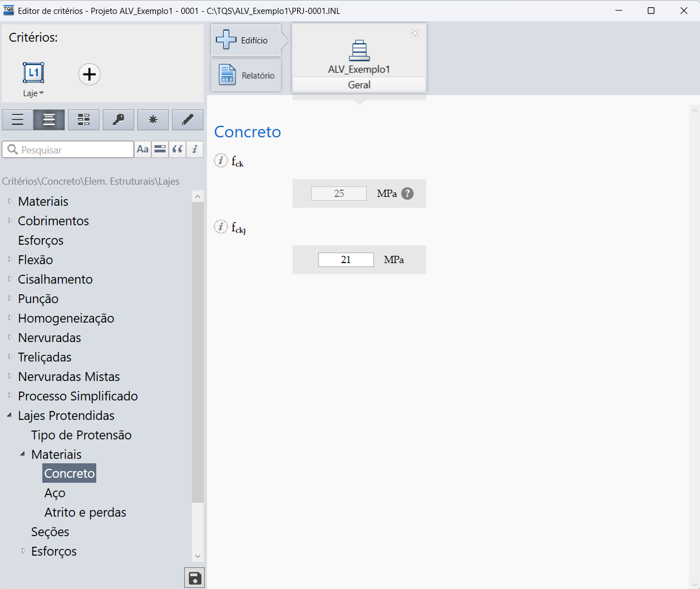Collapse the Lajes Protendidas tree node

pos(9,415)
